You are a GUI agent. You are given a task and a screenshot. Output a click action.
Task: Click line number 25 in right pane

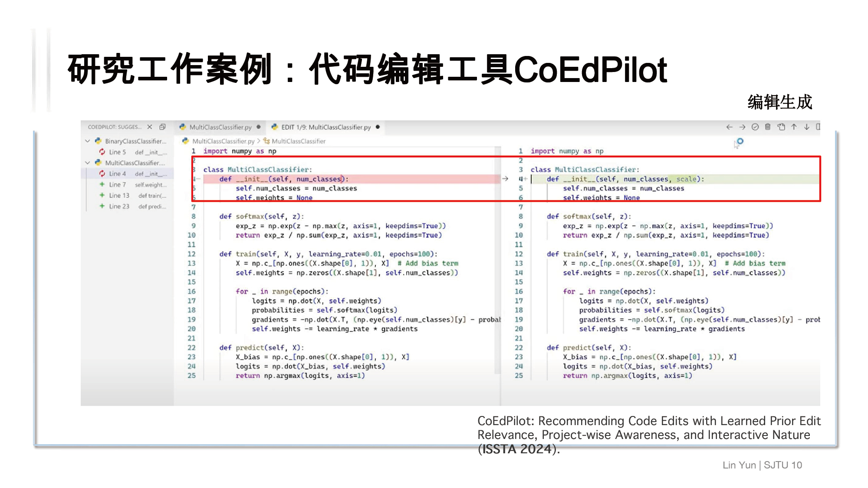click(x=519, y=375)
